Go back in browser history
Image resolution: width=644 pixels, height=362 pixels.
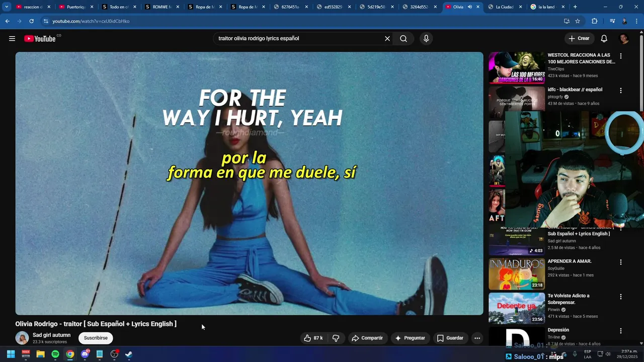[x=7, y=21]
